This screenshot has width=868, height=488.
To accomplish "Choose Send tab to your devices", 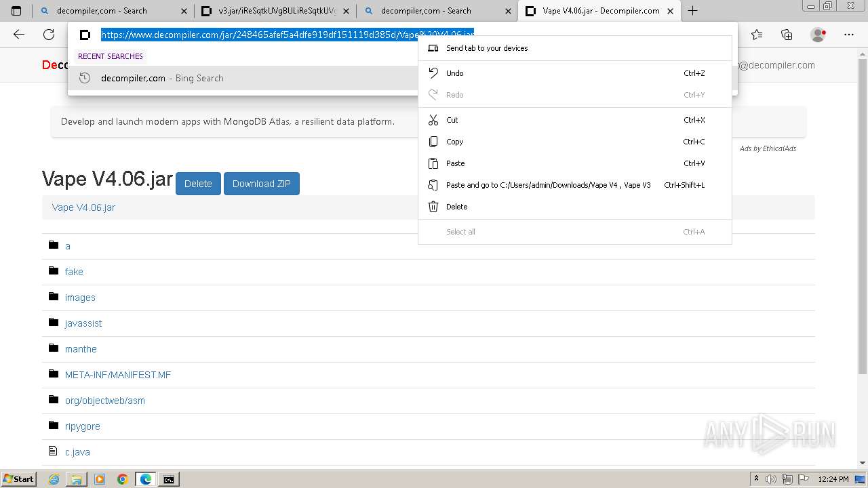I will (x=575, y=48).
